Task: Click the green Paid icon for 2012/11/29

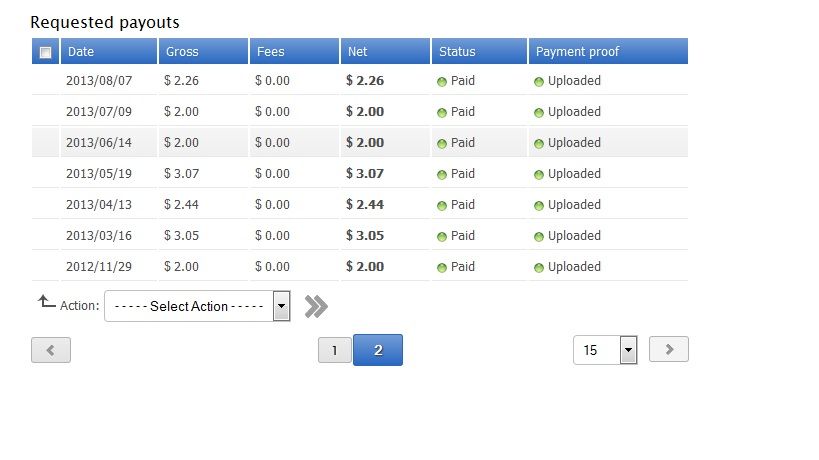Action: tap(442, 268)
